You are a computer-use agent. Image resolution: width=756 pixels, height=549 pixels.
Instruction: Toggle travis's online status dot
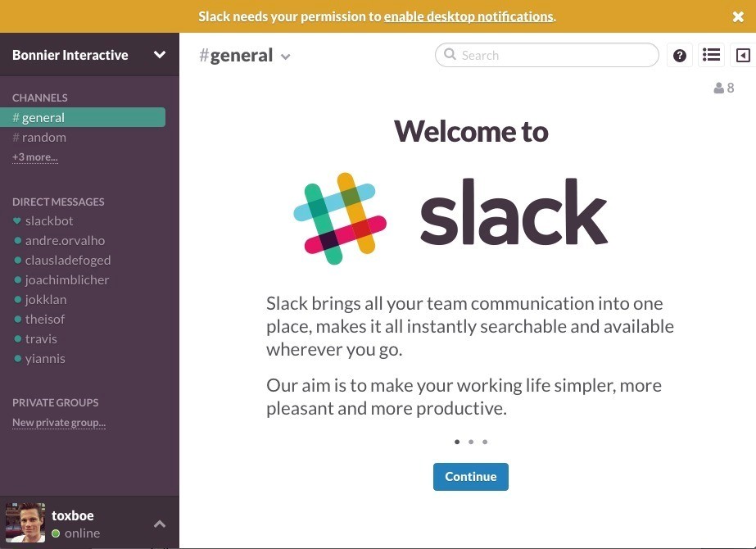pos(20,338)
